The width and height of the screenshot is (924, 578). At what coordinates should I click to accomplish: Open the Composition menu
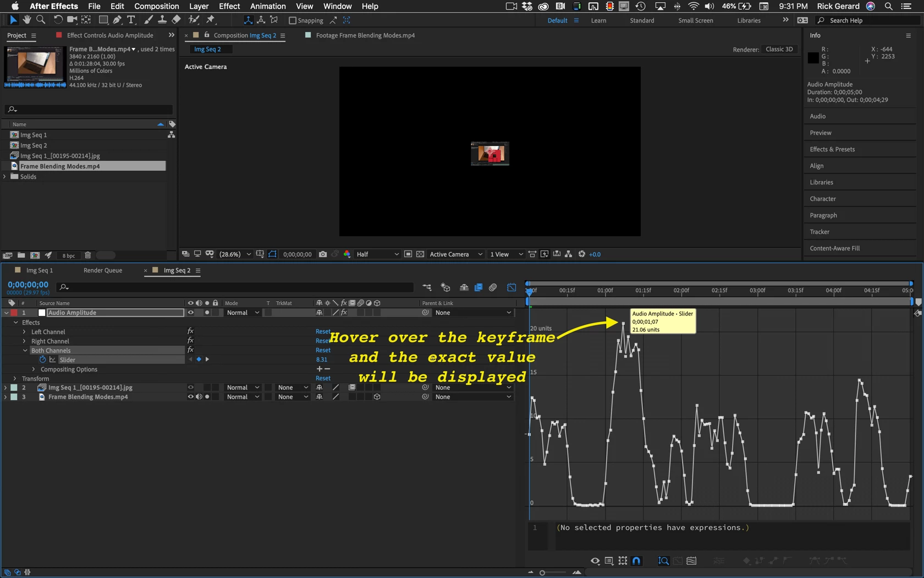pos(157,6)
